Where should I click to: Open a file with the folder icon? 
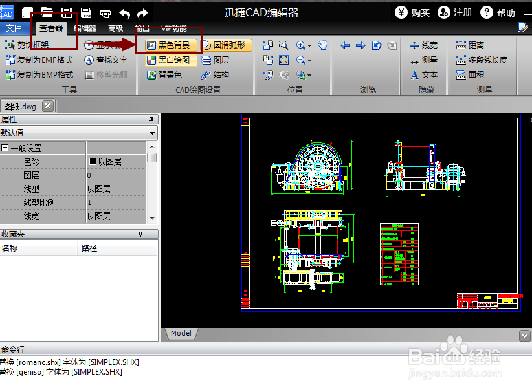point(47,13)
